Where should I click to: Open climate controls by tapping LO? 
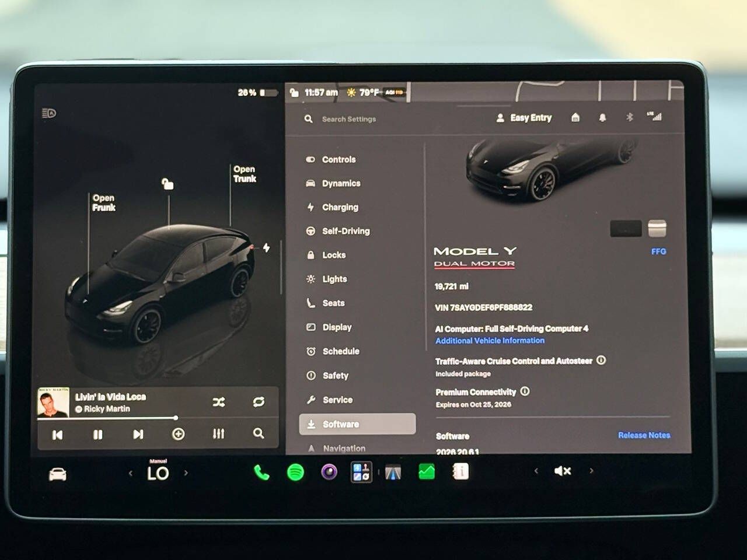pyautogui.click(x=158, y=473)
